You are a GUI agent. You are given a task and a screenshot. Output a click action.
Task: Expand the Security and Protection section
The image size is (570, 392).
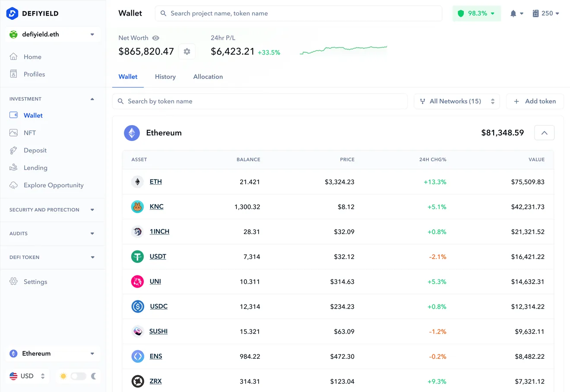coord(92,210)
